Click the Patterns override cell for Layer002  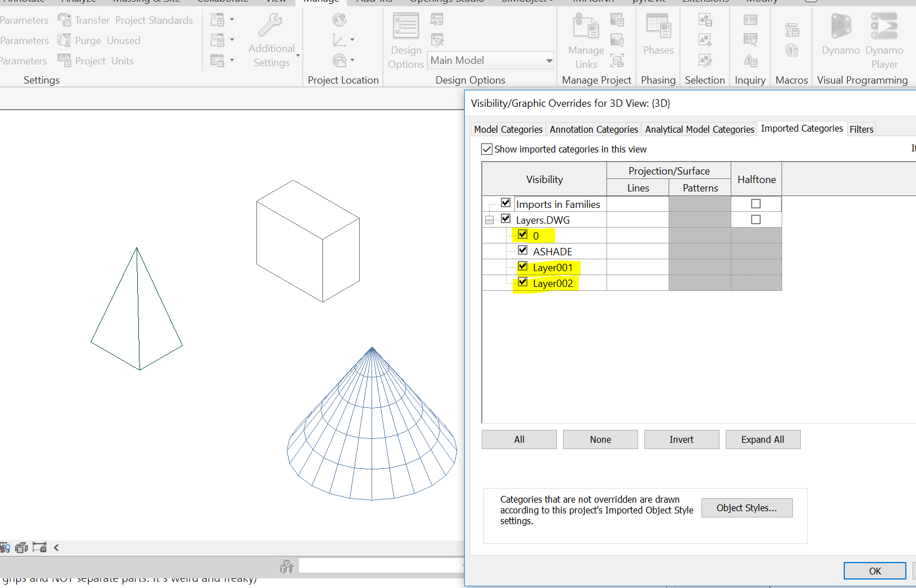(700, 282)
